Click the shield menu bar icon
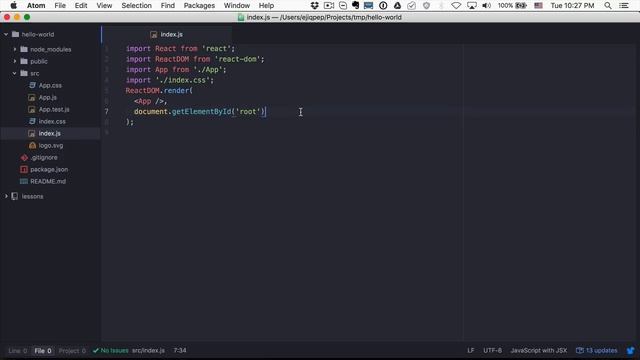 pos(426,5)
